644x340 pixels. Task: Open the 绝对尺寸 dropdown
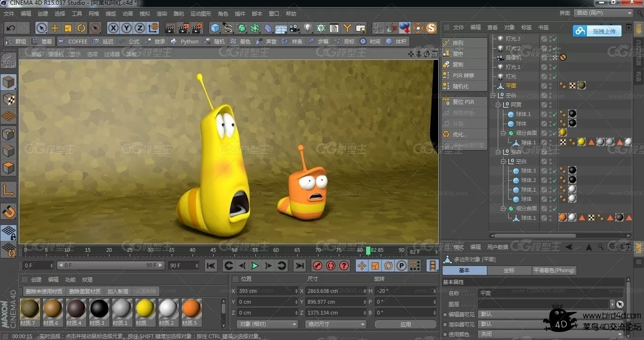[x=336, y=324]
